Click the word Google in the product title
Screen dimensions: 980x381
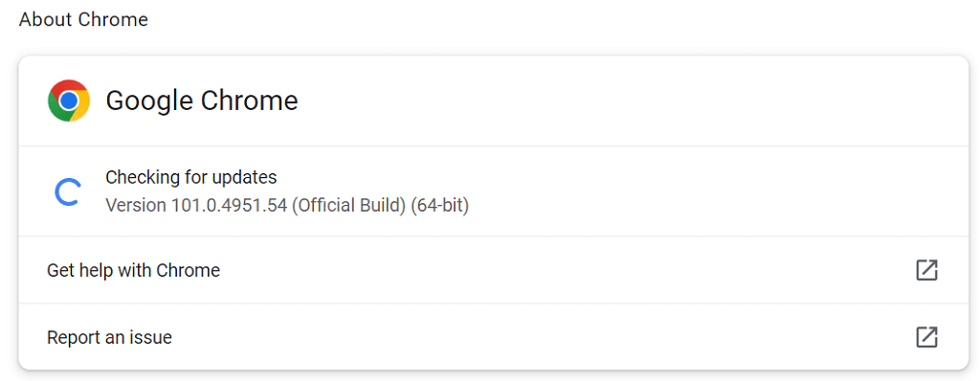148,101
